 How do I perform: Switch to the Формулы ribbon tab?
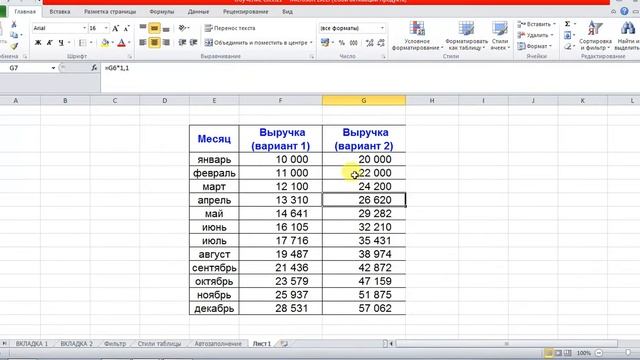pos(162,12)
